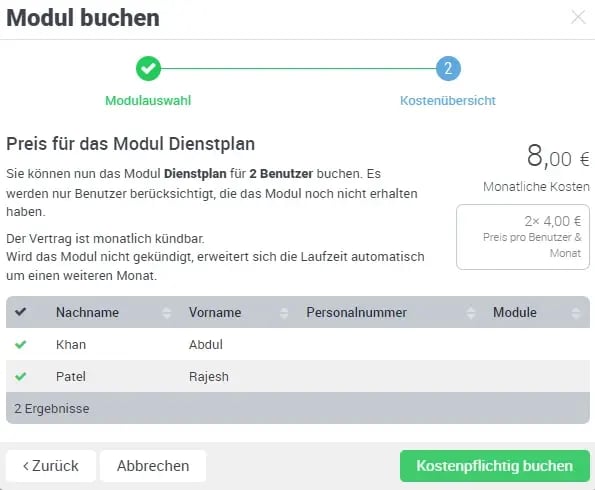The height and width of the screenshot is (490, 595).
Task: Click the Zurück button
Action: pyautogui.click(x=51, y=466)
